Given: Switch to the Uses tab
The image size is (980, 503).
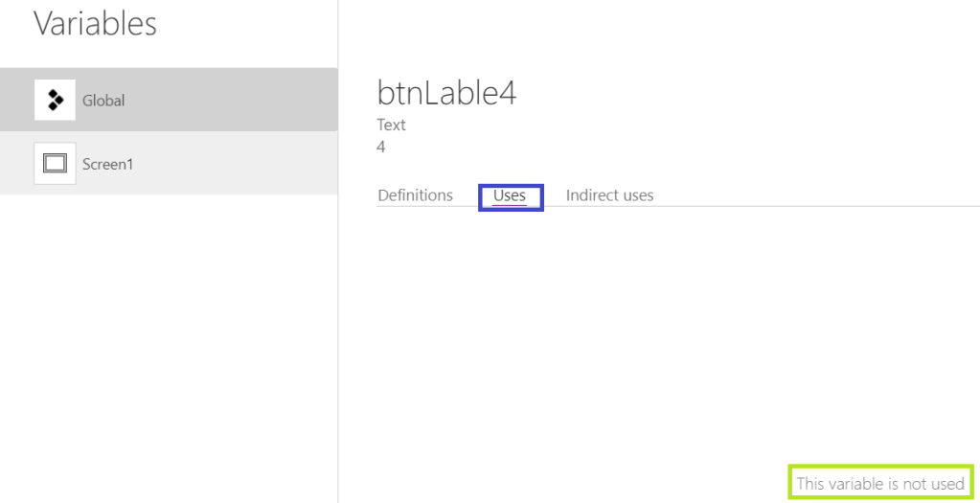Looking at the screenshot, I should point(510,196).
